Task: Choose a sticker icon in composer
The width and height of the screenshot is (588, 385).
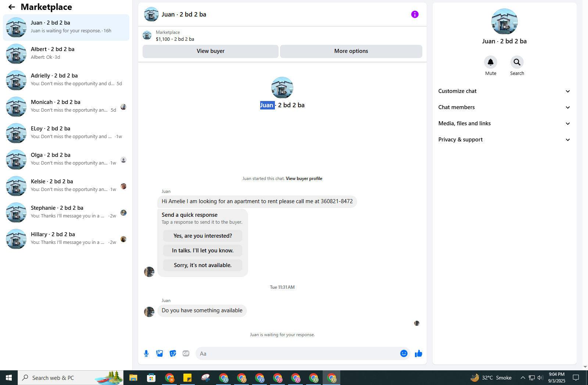Action: [173, 353]
